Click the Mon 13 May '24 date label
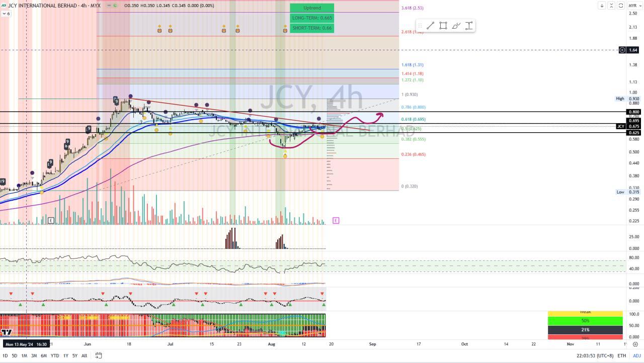The height and width of the screenshot is (363, 644). [27, 344]
